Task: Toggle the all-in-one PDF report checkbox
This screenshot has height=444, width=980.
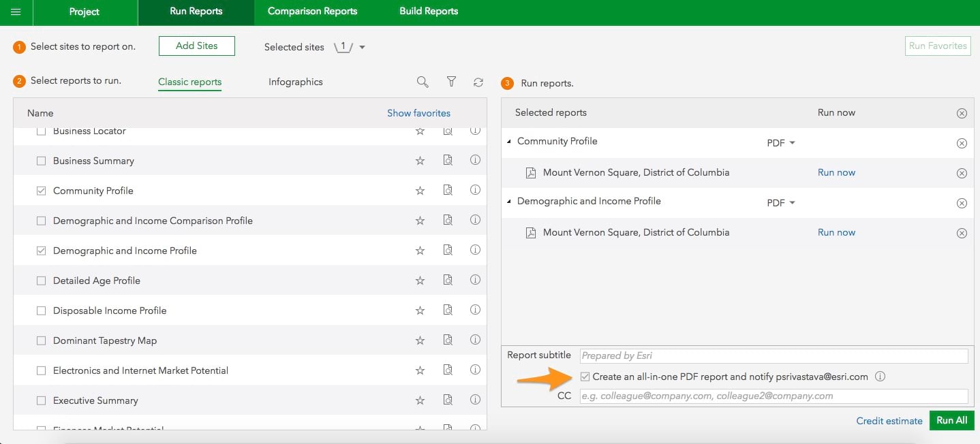Action: (585, 376)
